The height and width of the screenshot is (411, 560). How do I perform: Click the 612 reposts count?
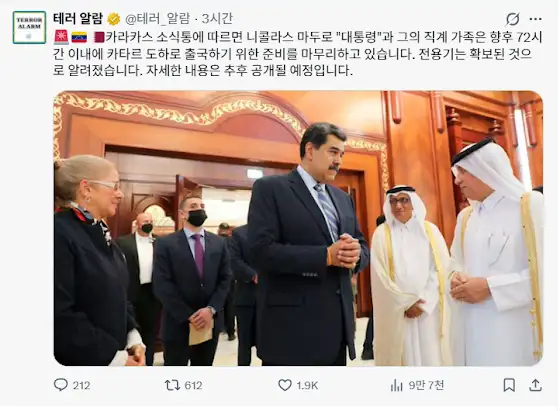point(193,386)
